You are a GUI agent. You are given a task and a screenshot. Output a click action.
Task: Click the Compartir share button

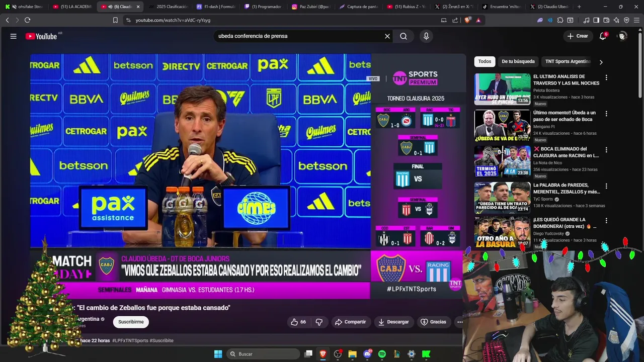[x=351, y=322]
